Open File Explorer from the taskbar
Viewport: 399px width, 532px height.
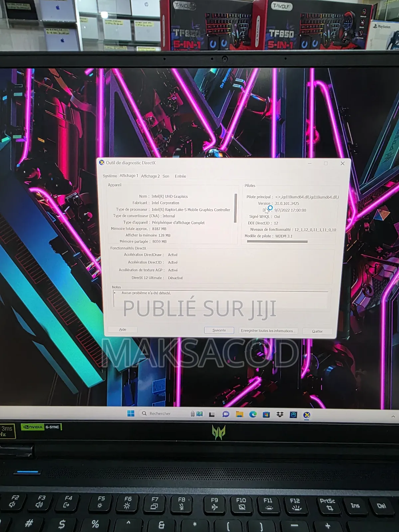[x=239, y=414]
